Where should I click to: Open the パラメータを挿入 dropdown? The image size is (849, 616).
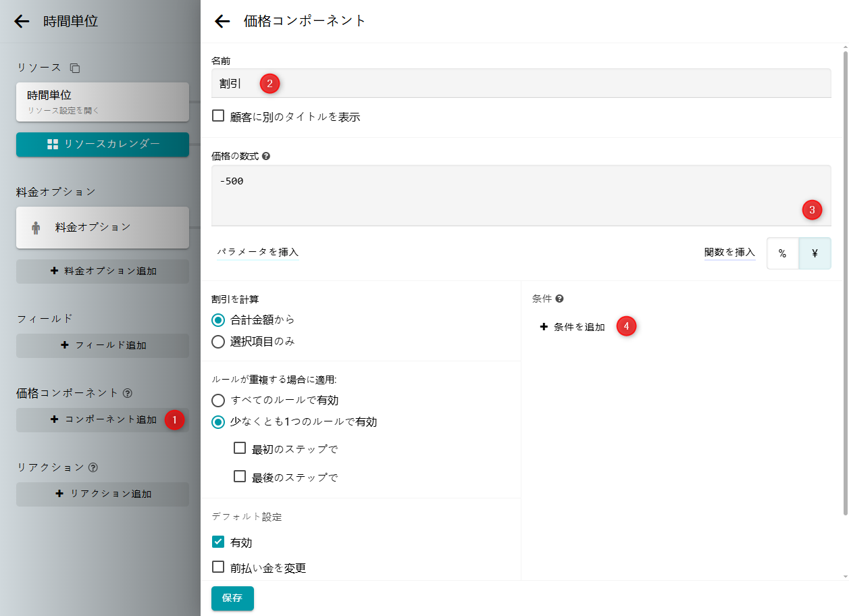pyautogui.click(x=257, y=252)
